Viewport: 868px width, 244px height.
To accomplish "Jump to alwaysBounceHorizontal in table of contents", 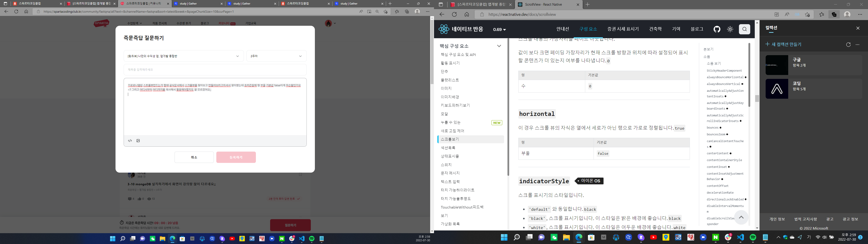I will [x=725, y=77].
